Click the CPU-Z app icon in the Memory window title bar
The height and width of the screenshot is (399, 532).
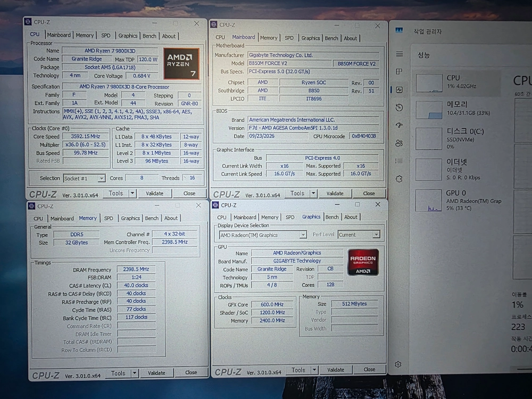tap(31, 206)
